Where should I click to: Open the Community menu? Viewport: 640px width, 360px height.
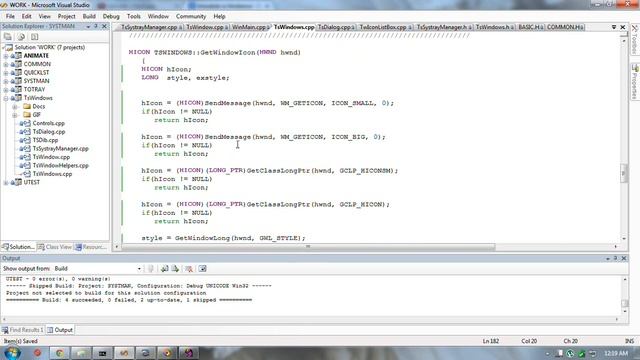pos(191,16)
